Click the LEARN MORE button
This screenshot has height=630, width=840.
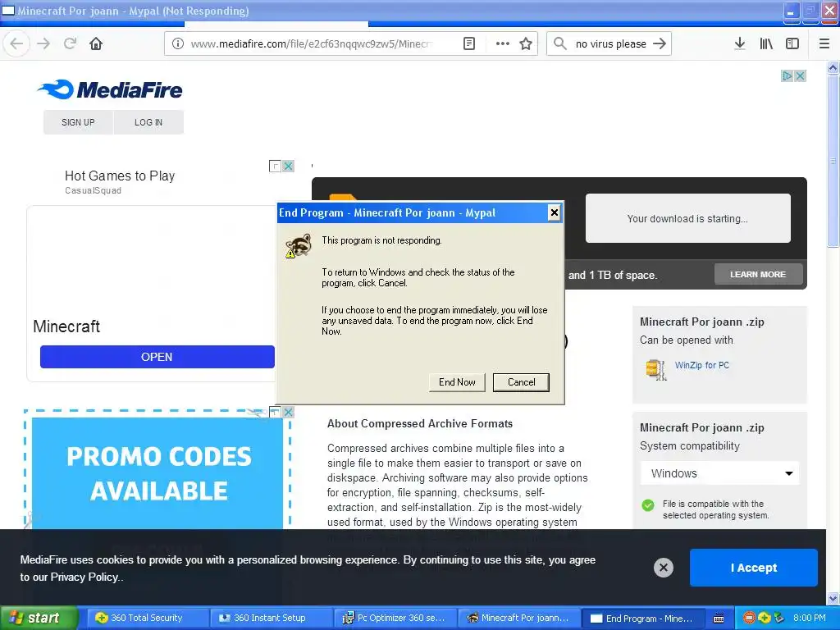(x=758, y=274)
